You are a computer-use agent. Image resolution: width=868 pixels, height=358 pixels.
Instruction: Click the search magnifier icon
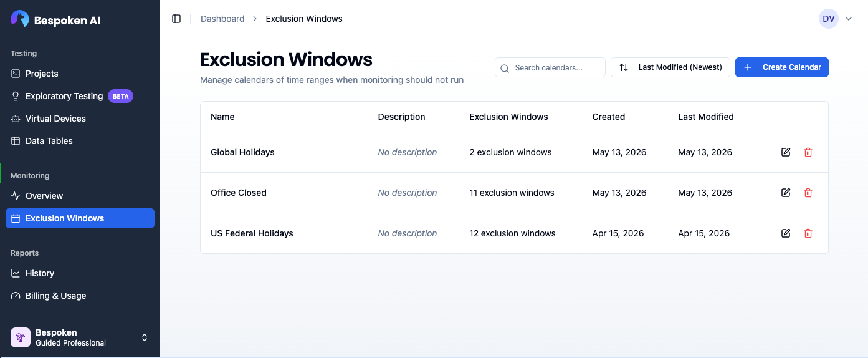point(505,68)
